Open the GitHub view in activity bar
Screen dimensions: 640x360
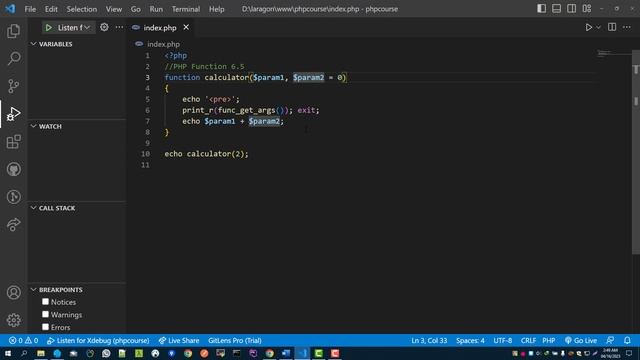tap(13, 169)
